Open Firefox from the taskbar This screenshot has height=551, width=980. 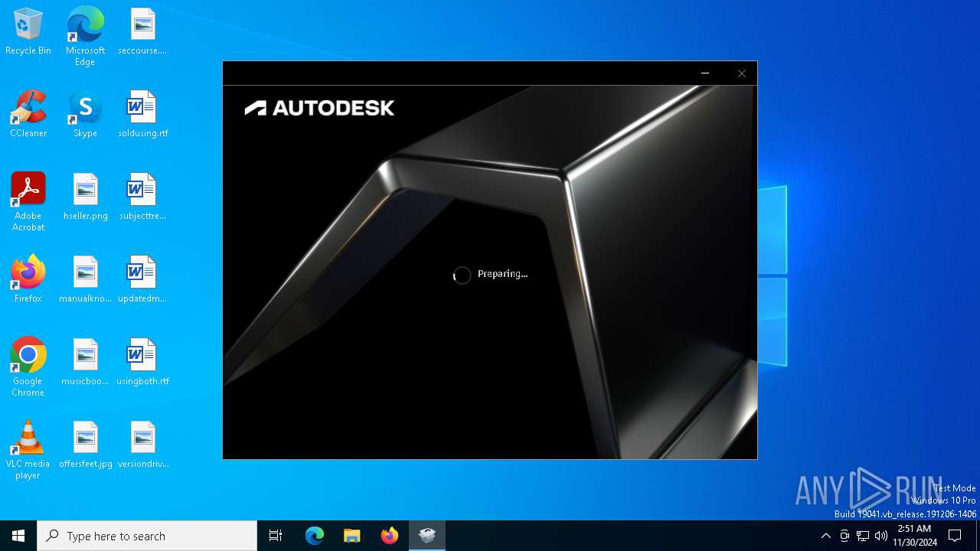tap(390, 536)
